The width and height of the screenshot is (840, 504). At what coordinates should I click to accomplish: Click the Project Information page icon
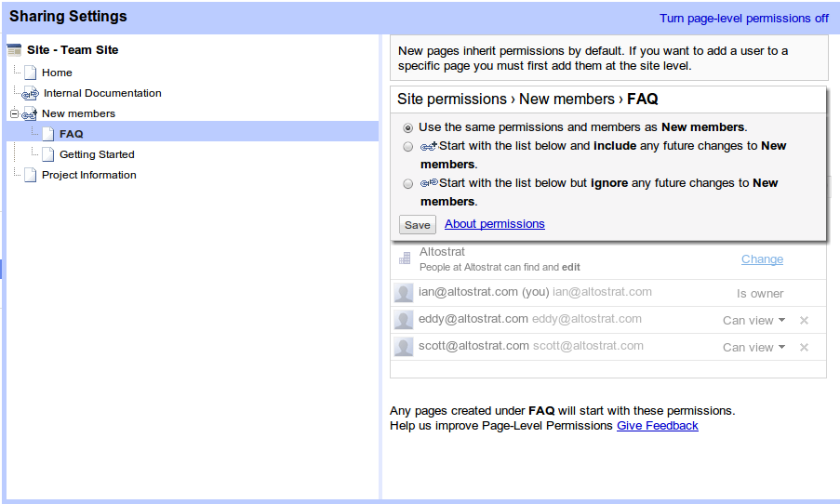pyautogui.click(x=32, y=175)
